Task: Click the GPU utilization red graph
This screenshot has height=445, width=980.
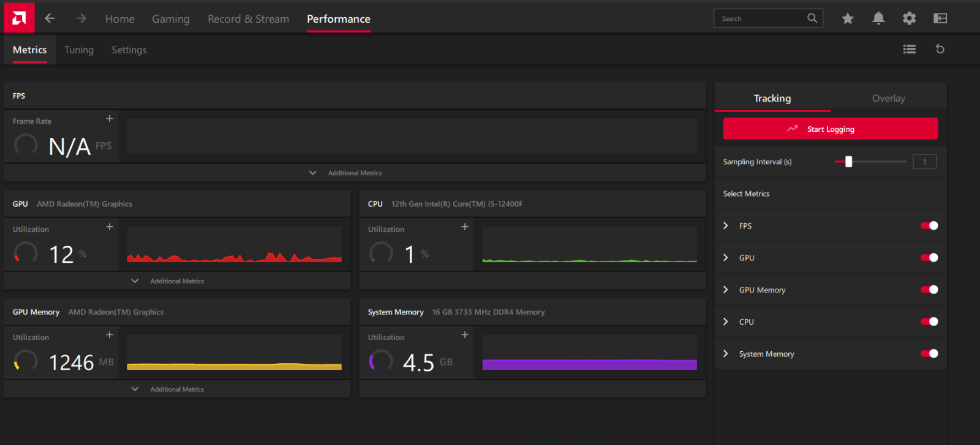Action: 235,245
